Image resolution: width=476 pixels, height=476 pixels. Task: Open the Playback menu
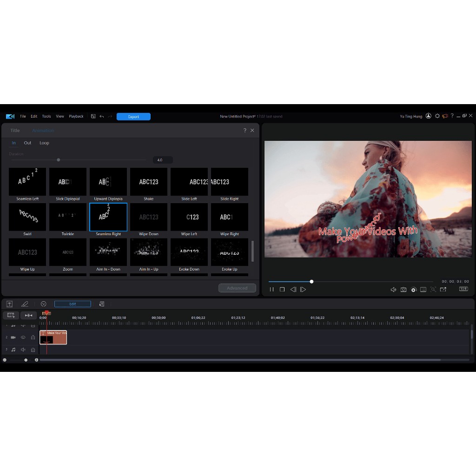pyautogui.click(x=76, y=116)
